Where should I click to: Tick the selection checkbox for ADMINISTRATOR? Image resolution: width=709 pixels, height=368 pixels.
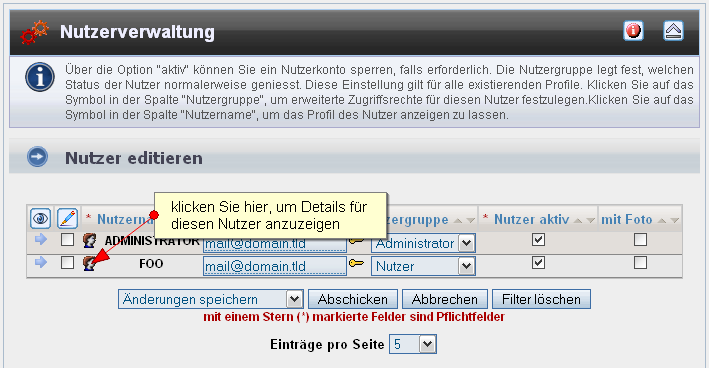click(x=67, y=240)
